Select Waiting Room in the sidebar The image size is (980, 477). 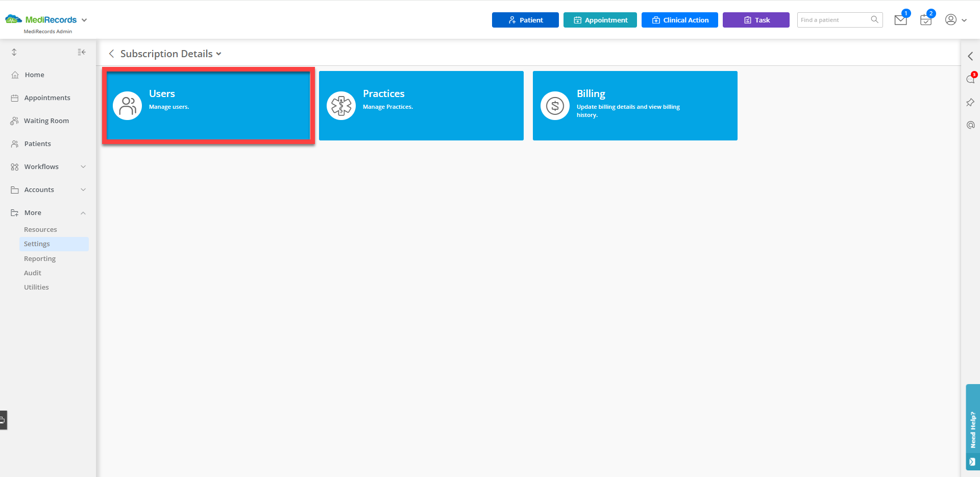coord(46,121)
